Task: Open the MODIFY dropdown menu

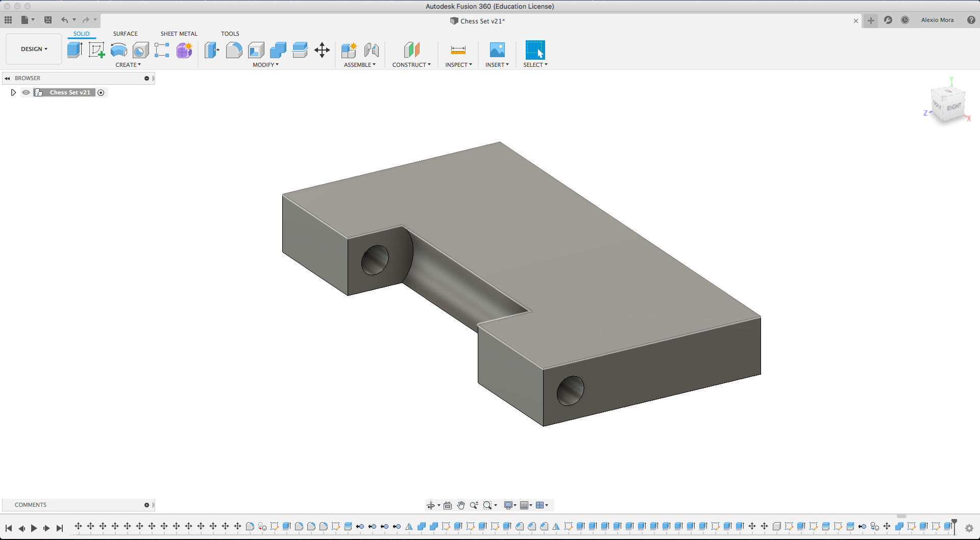Action: [266, 65]
